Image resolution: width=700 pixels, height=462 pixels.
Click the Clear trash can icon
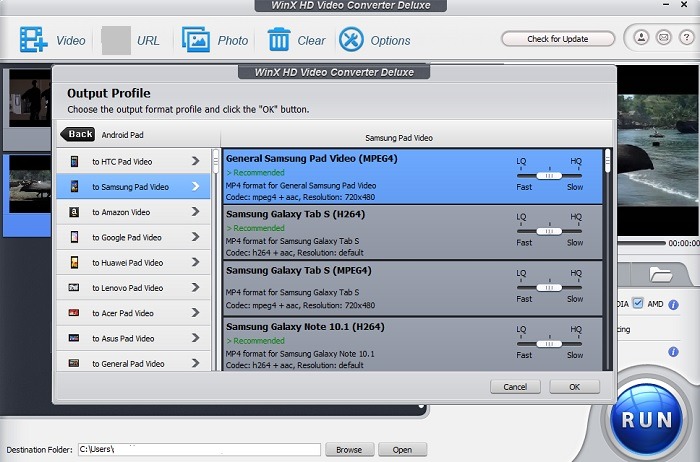tap(279, 40)
